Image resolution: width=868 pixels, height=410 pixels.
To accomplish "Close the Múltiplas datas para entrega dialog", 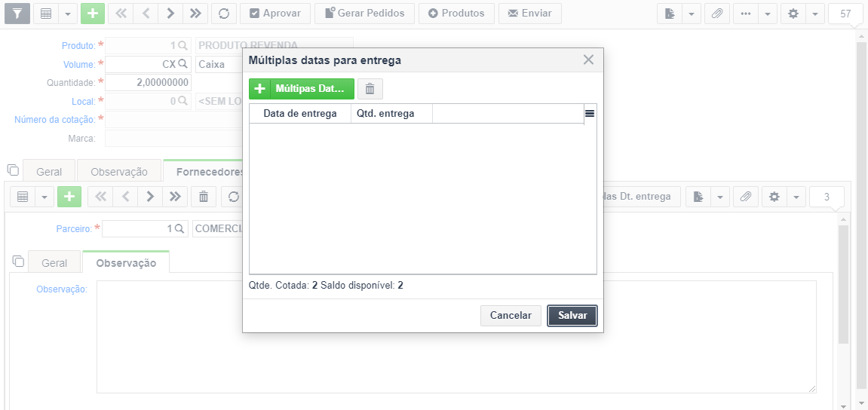I will (588, 60).
